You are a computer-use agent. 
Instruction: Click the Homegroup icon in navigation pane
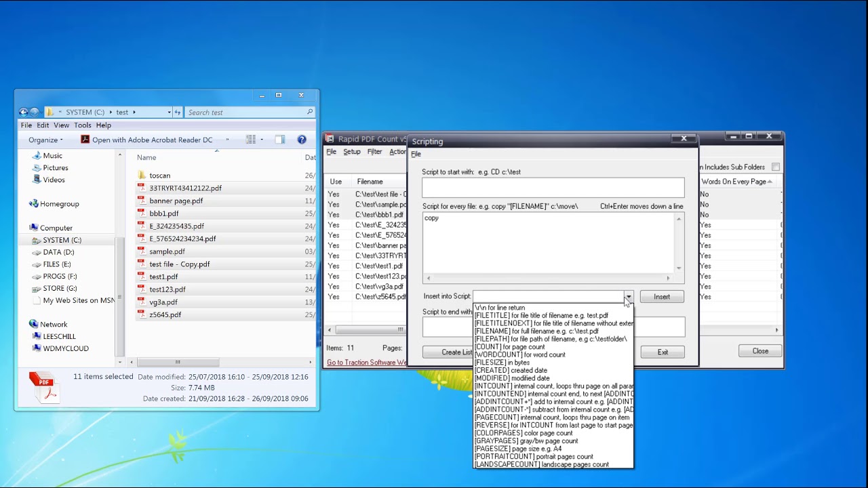[x=33, y=203]
